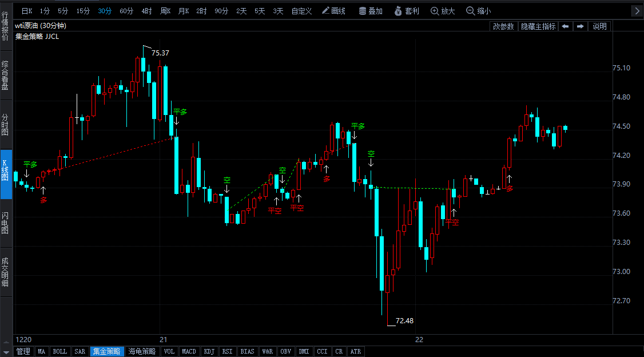The height and width of the screenshot is (357, 644).
Task: Open the 说明 description button
Action: (x=599, y=26)
